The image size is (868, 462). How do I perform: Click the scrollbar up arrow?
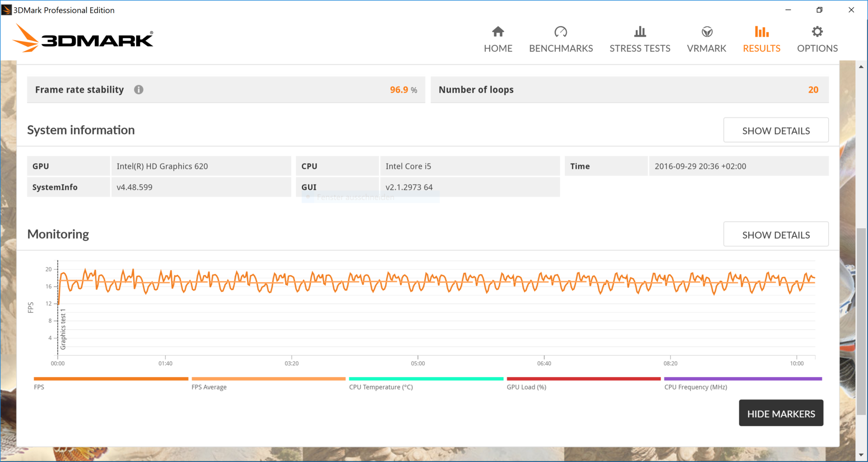tap(861, 67)
